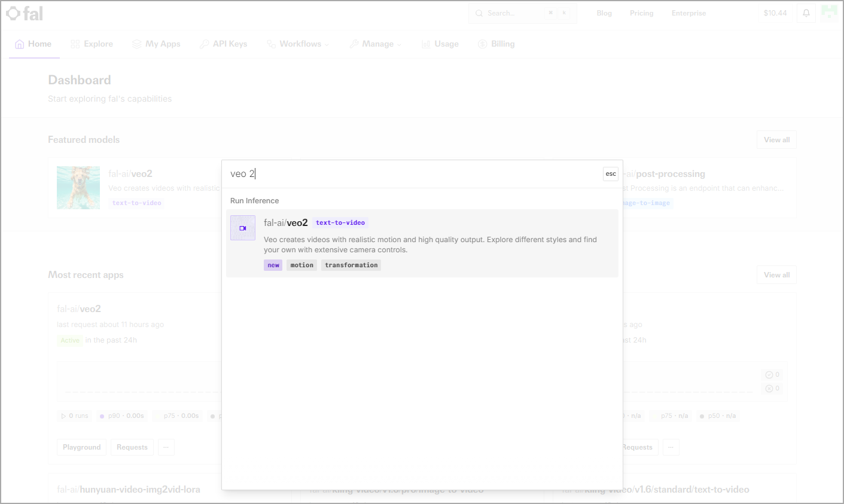Open the My Apps tab
Screen dimensions: 844x504
156,44
